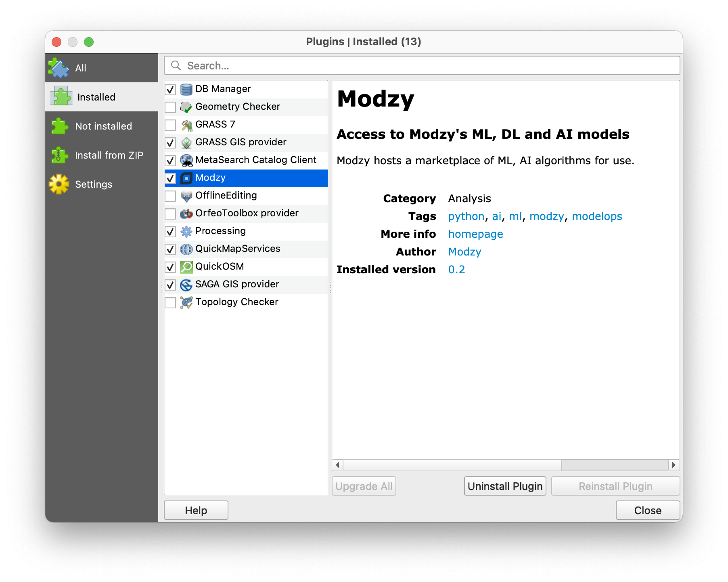This screenshot has width=728, height=582.
Task: Select the DB Manager plugin row
Action: [x=246, y=89]
